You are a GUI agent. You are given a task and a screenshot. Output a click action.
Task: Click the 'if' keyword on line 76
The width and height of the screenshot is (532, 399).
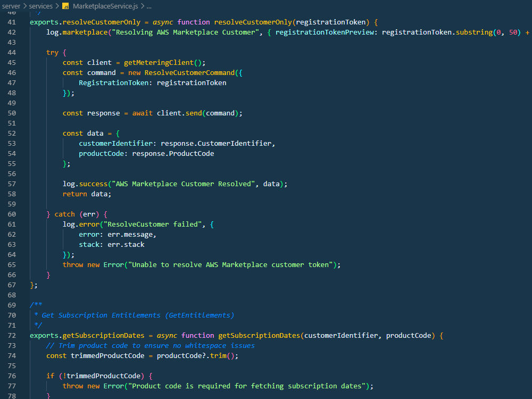50,376
